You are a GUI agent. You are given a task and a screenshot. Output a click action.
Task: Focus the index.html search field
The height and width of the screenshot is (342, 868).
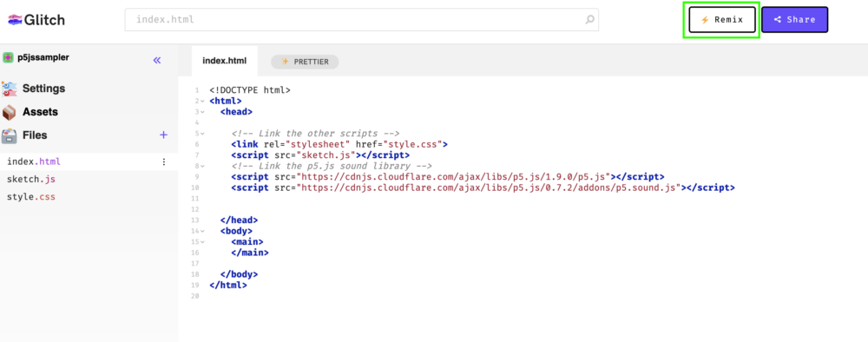click(x=361, y=20)
